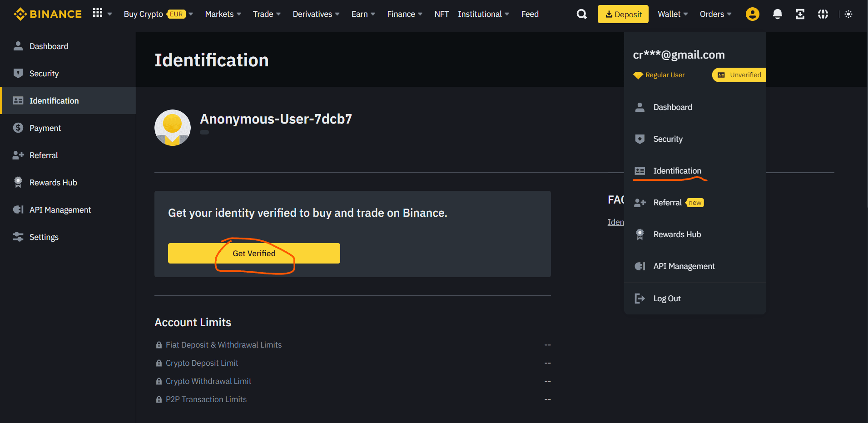The height and width of the screenshot is (423, 868).
Task: Open API Management in left sidebar
Action: coord(68,209)
